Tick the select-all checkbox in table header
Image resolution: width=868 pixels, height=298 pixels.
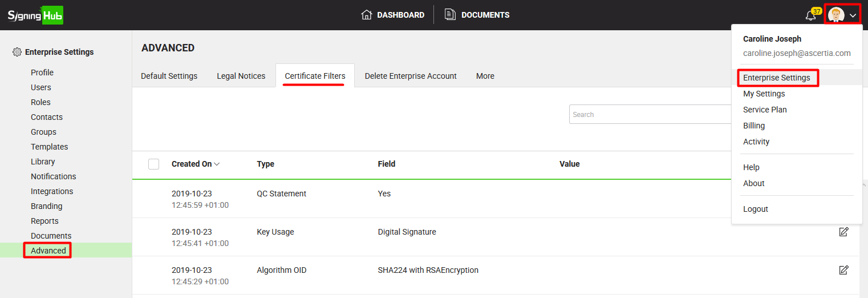[x=153, y=164]
